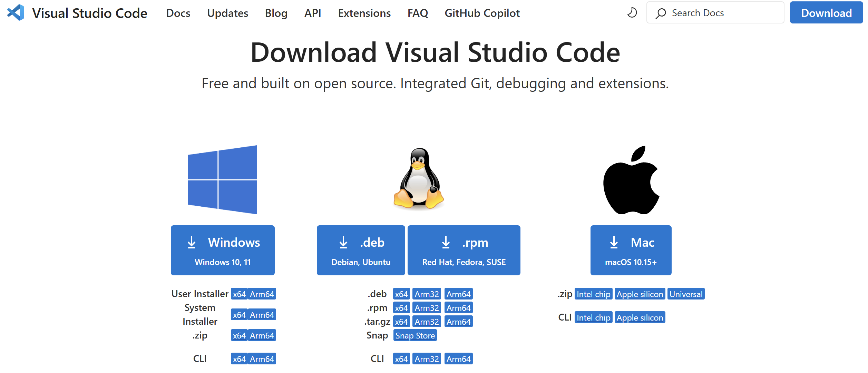Click the download arrow on the .deb button
Viewport: 868px width, 373px height.
coord(343,243)
